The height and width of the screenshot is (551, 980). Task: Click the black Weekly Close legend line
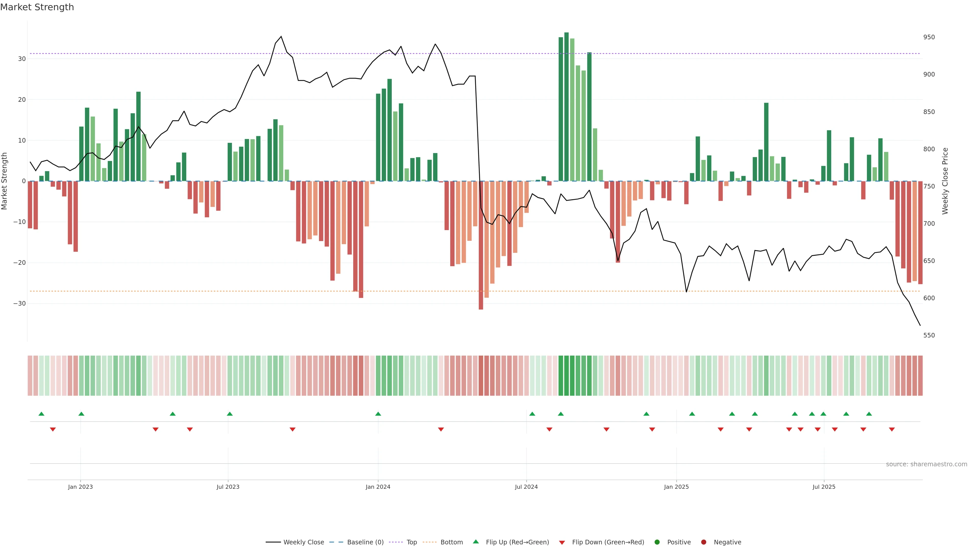pyautogui.click(x=273, y=542)
